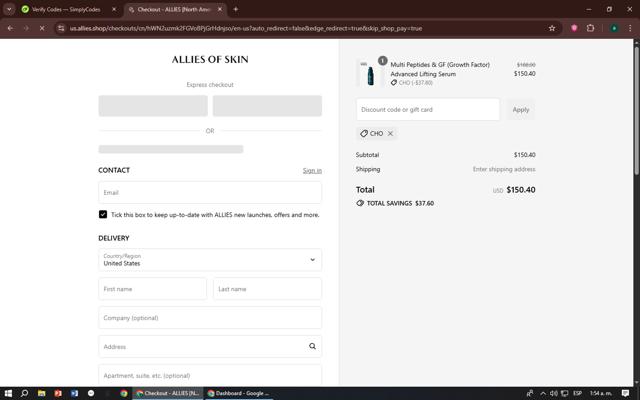Open the Windows Start menu
This screenshot has width=640, height=400.
pyautogui.click(x=8, y=393)
